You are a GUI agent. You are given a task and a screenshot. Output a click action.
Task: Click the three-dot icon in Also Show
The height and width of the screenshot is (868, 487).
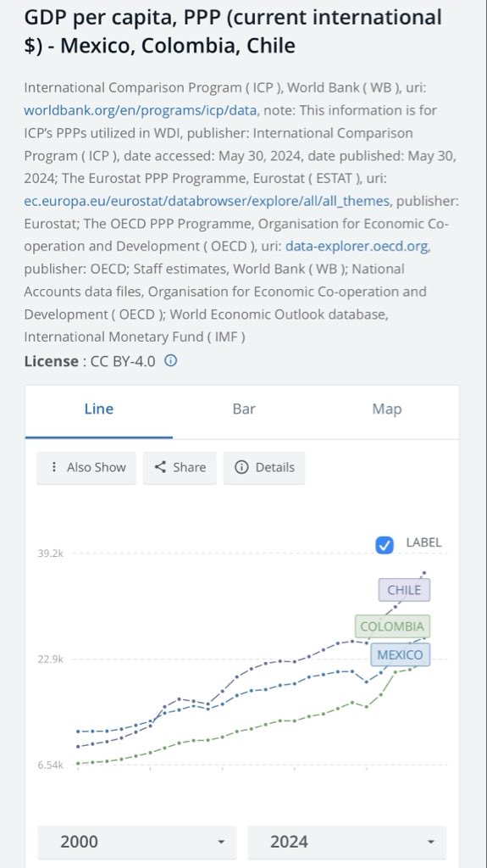click(53, 467)
